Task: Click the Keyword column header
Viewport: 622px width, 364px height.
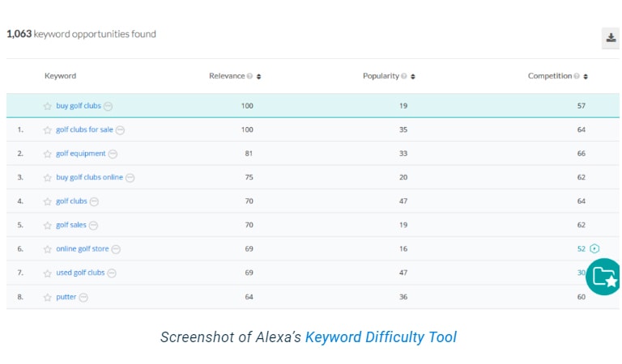Action: click(x=60, y=76)
